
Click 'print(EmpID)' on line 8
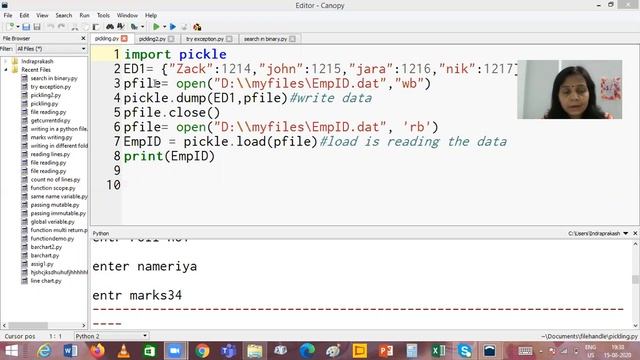(x=169, y=156)
